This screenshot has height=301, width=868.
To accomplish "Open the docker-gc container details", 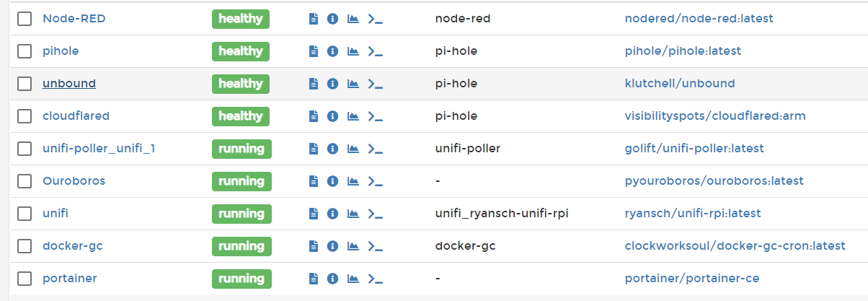I will coord(73,246).
